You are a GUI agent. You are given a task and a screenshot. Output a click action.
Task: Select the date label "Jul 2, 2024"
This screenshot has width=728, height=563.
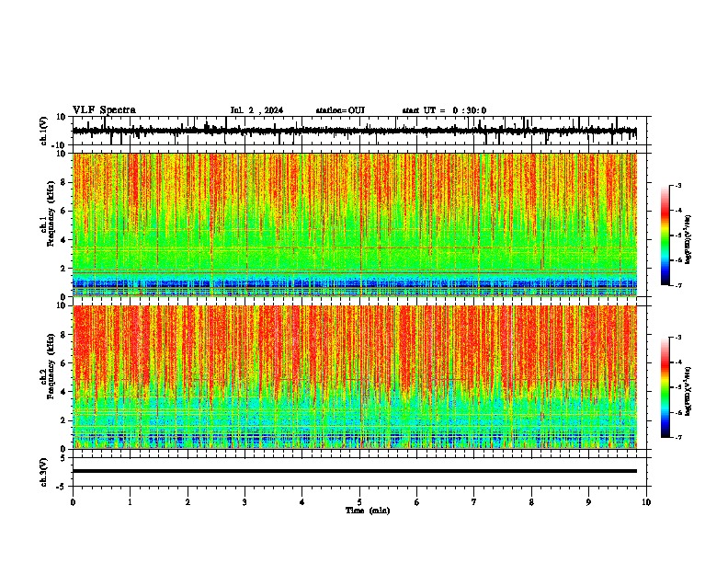click(256, 110)
